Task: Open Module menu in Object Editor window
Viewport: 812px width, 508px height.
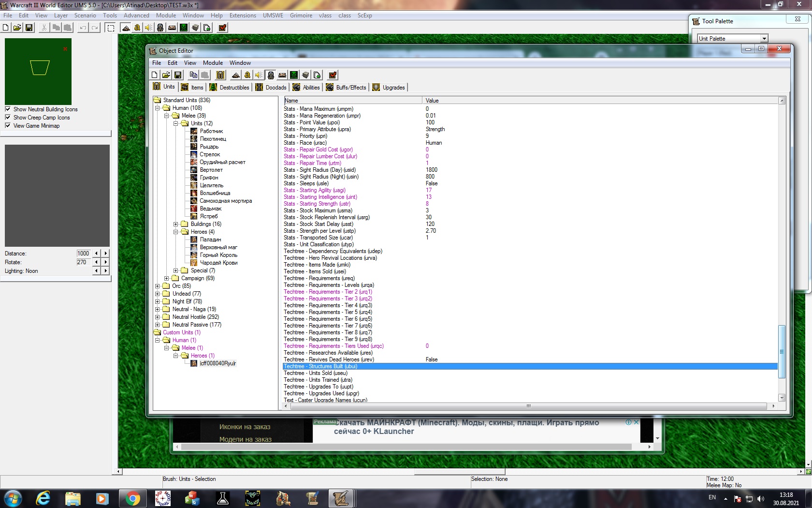Action: [x=213, y=63]
